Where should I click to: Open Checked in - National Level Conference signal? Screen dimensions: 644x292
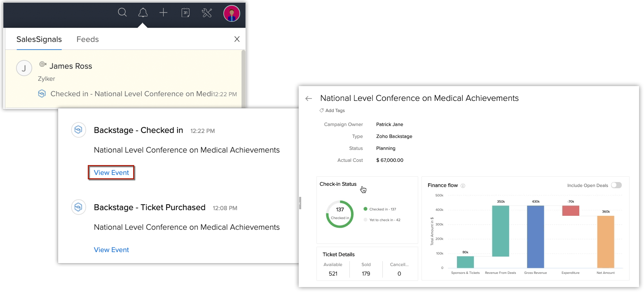131,94
